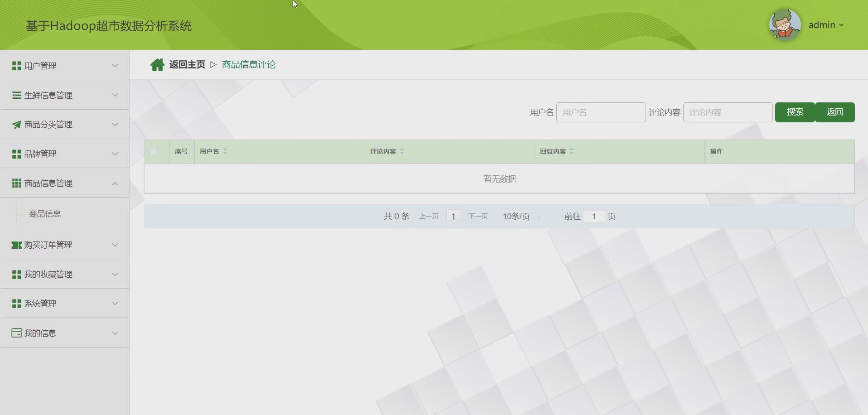This screenshot has height=415, width=868.
Task: Click the 基于Hadoop超市数据分析系统 title
Action: pos(109,26)
